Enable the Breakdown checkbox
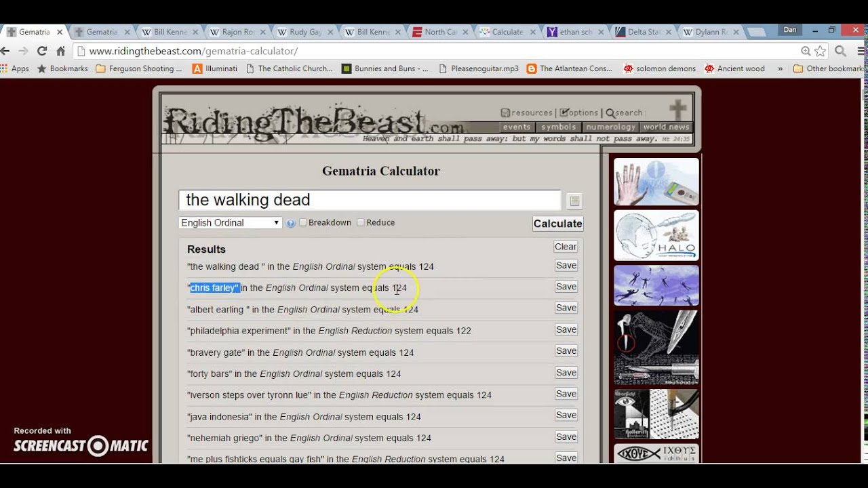 (303, 222)
